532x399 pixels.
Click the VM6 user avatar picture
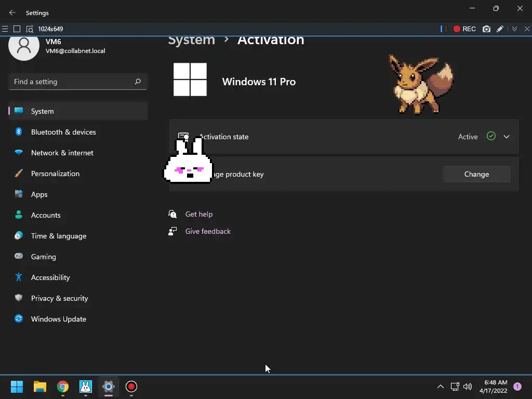coord(24,47)
